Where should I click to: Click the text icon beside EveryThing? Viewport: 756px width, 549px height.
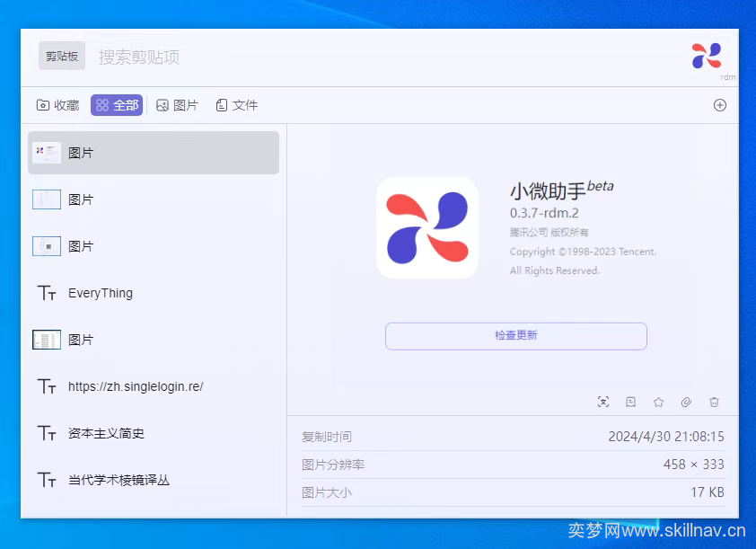47,293
